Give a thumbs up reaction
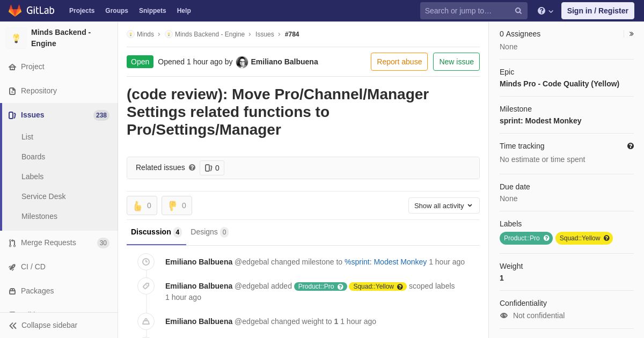The height and width of the screenshot is (338, 644). point(142,205)
